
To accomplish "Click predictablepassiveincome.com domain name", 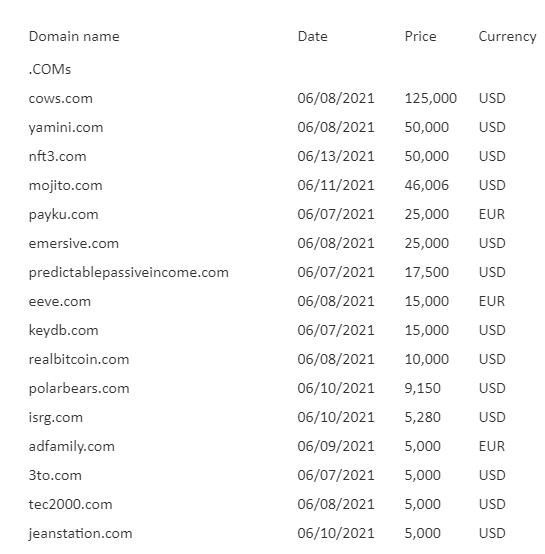I will (129, 272).
